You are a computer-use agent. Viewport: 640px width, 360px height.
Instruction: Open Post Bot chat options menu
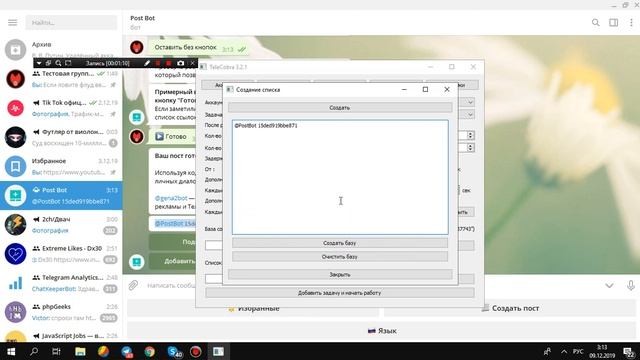point(631,22)
